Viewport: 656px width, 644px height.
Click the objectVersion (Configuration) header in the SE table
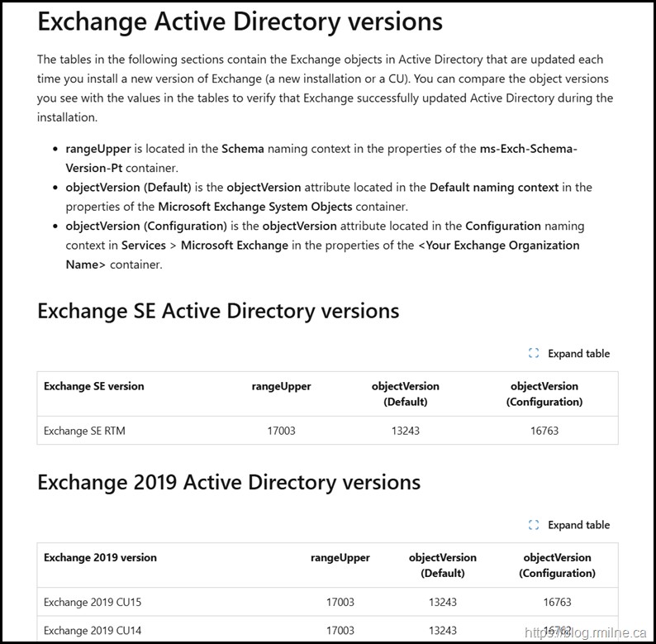pyautogui.click(x=544, y=394)
